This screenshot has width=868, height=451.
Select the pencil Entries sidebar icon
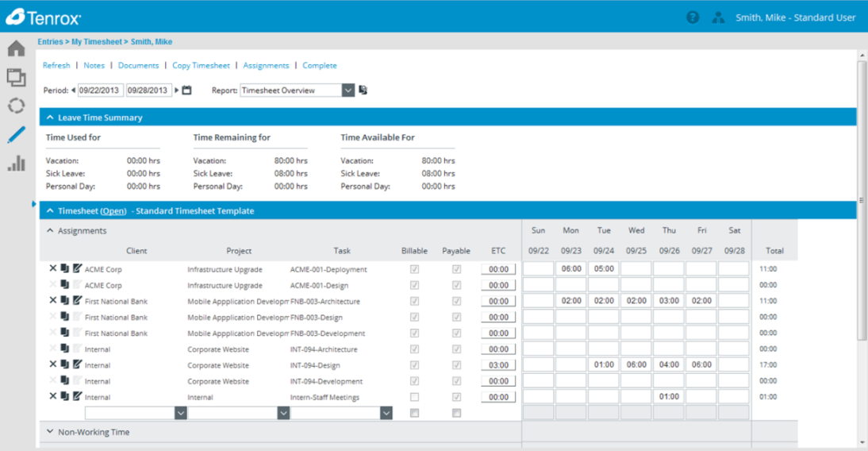point(16,135)
